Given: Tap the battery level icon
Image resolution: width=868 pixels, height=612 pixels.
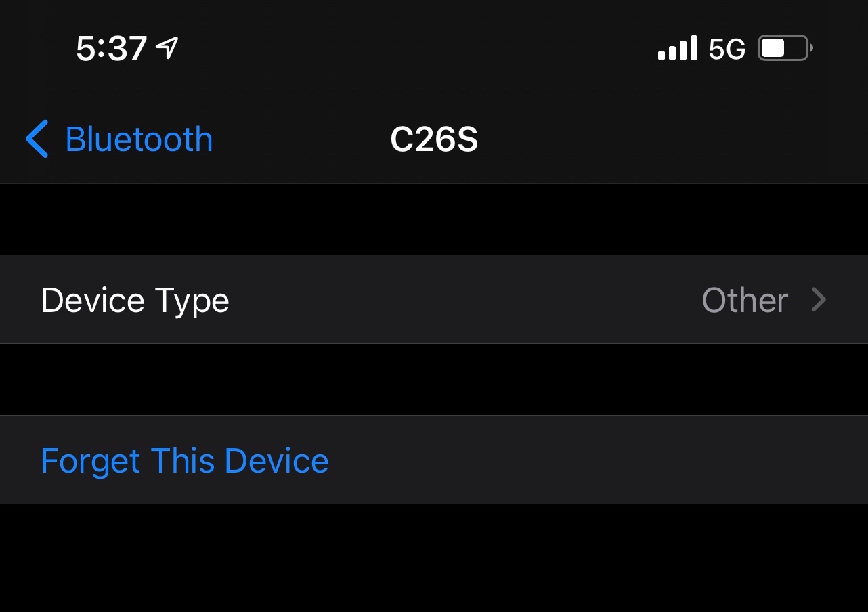Looking at the screenshot, I should click(784, 48).
